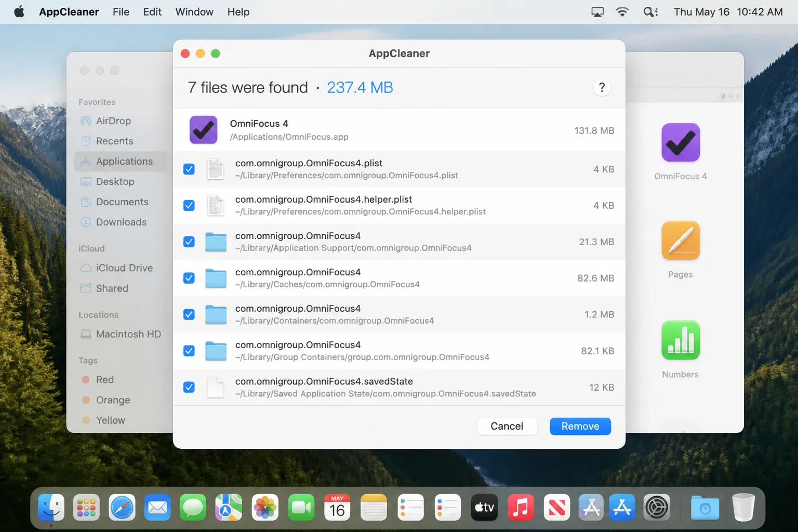This screenshot has width=798, height=532.
Task: Open Safari from the Dock
Action: 122,507
